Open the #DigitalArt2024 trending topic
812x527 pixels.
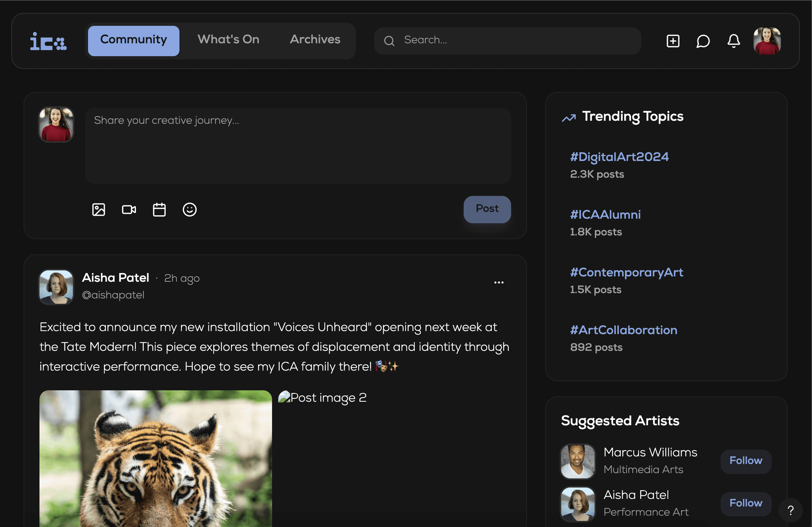(x=619, y=157)
